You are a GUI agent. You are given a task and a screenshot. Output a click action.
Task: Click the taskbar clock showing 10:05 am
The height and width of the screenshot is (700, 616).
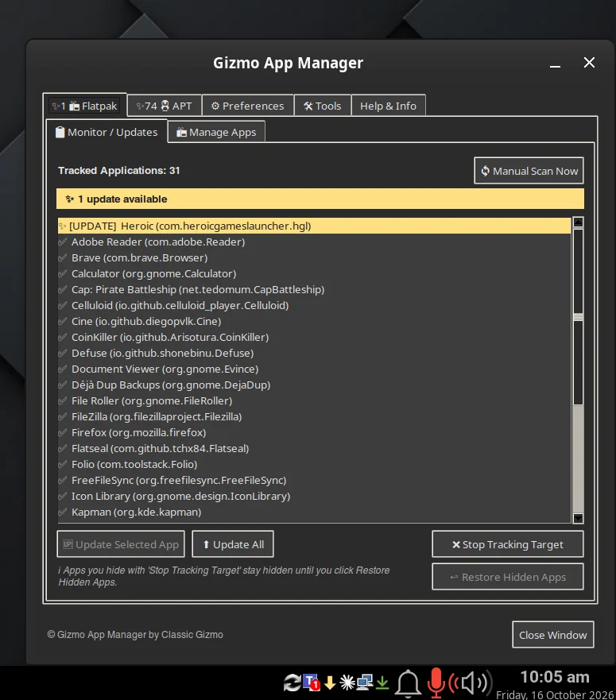tap(555, 677)
